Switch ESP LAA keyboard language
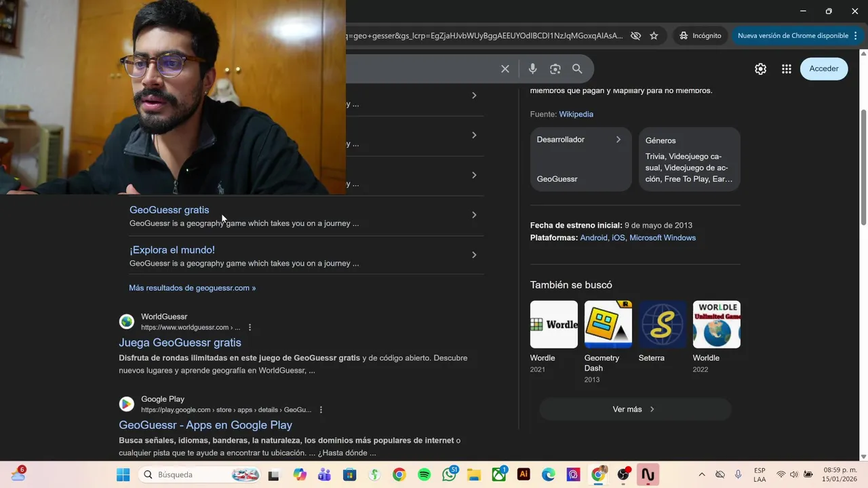Viewport: 868px width, 488px height. click(x=759, y=474)
